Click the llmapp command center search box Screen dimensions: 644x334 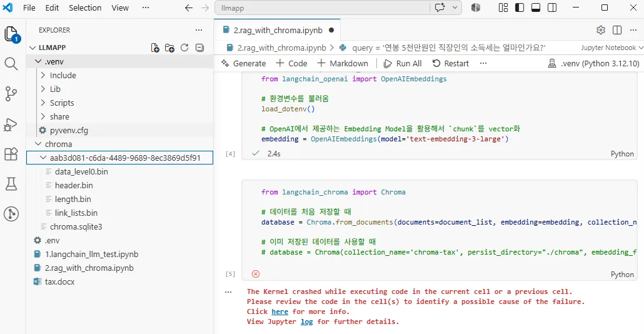pos(322,8)
